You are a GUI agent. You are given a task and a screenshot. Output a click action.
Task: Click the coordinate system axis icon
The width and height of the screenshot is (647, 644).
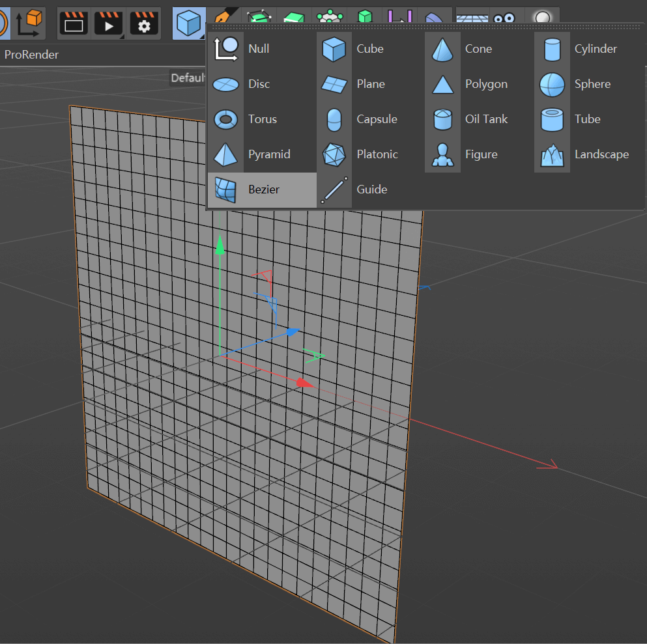(x=29, y=23)
